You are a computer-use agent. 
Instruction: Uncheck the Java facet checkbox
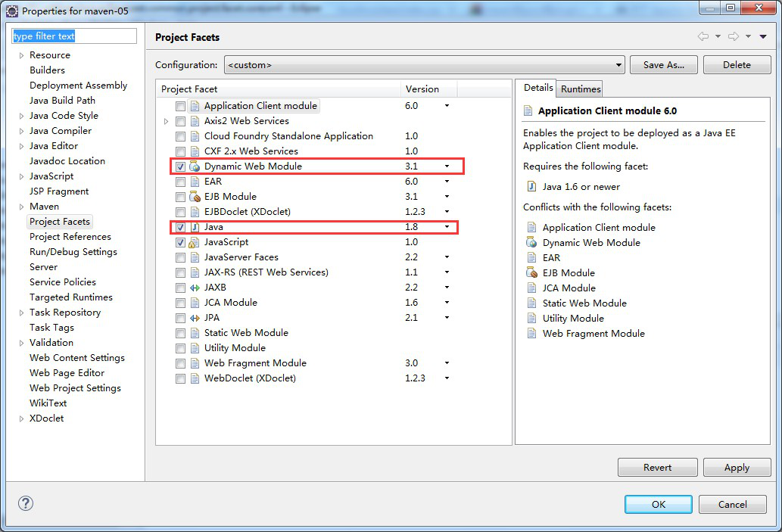click(180, 228)
